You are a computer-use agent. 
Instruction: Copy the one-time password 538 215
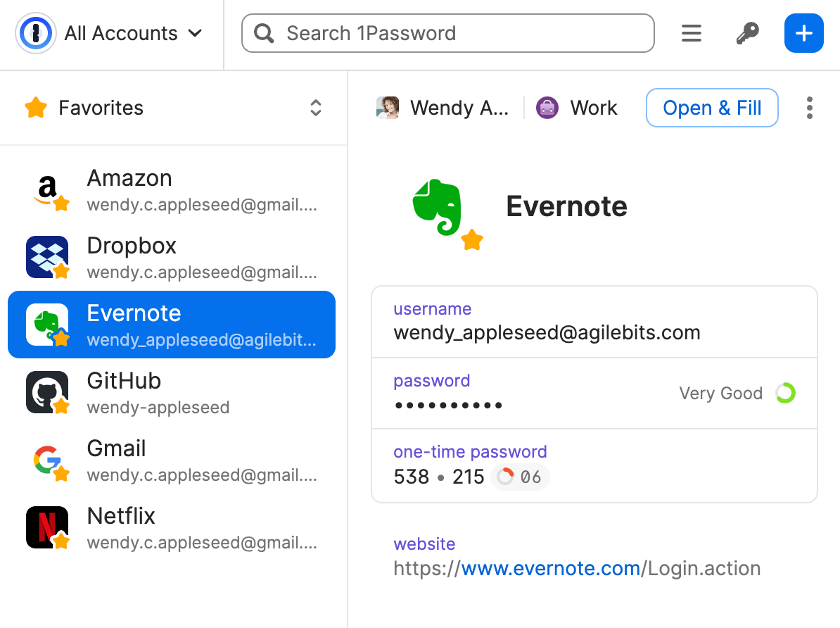coord(439,476)
